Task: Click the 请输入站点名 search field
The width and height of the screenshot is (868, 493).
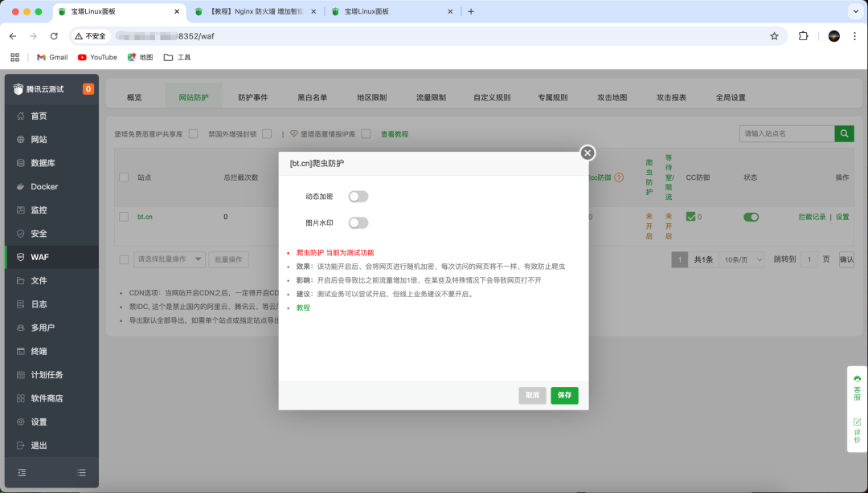Action: [x=788, y=133]
